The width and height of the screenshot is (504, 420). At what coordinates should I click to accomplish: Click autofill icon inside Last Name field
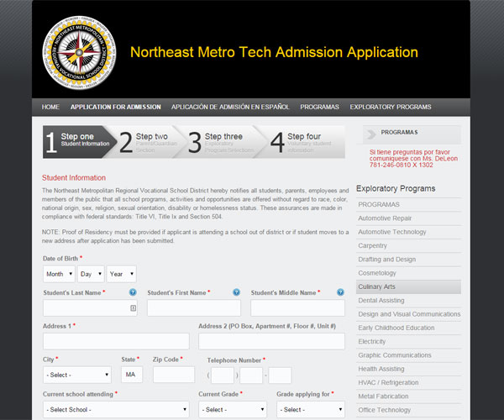(x=133, y=307)
